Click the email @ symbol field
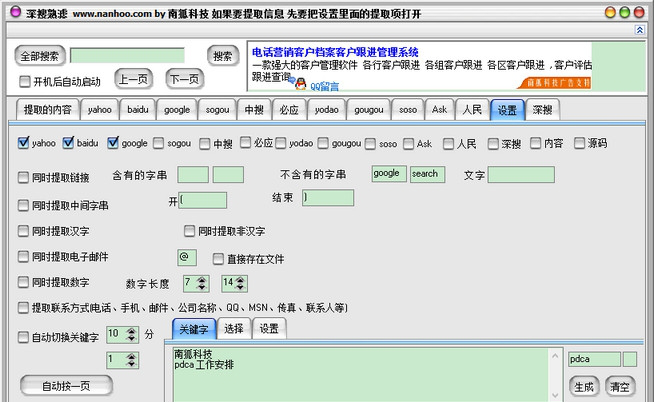654x418 pixels. [187, 257]
